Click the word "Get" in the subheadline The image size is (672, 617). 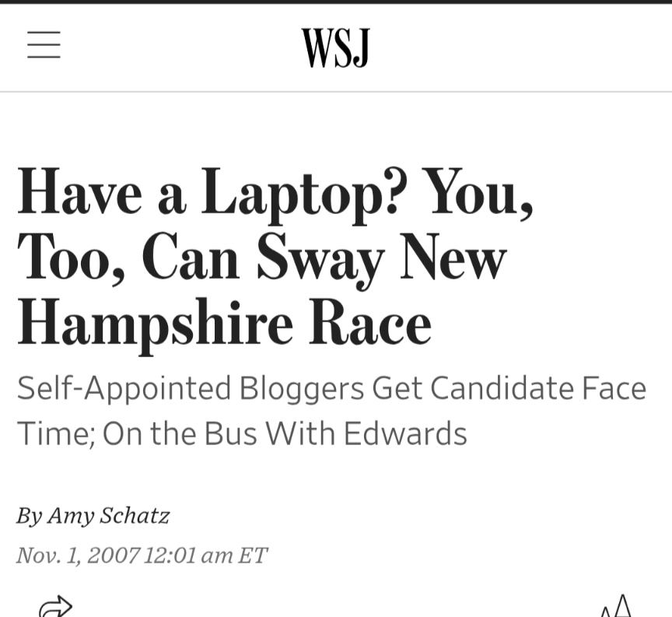pos(397,387)
